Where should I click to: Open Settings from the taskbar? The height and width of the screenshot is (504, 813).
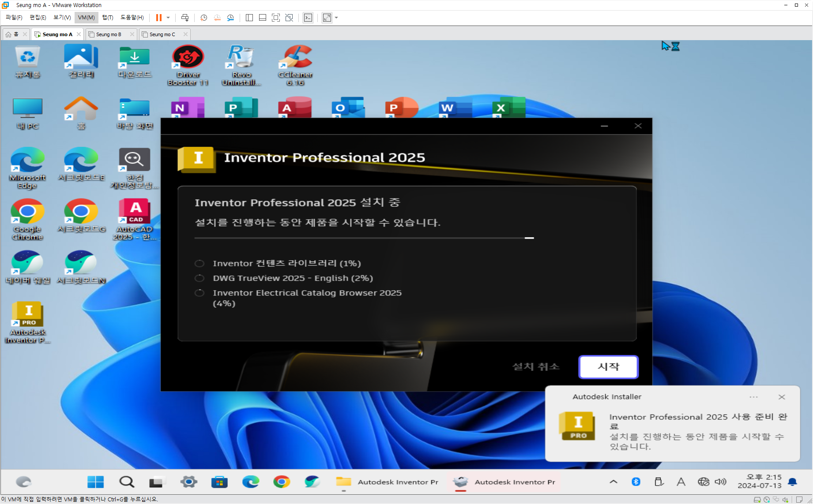(188, 482)
